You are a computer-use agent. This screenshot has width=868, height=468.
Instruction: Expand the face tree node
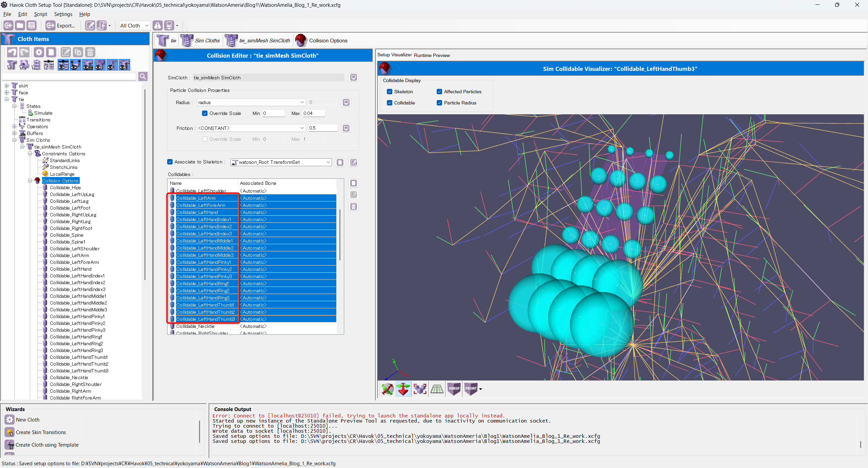click(x=7, y=93)
